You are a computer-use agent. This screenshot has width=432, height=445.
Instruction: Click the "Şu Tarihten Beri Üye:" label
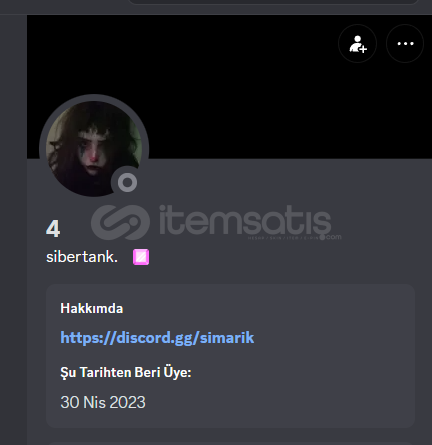click(126, 372)
